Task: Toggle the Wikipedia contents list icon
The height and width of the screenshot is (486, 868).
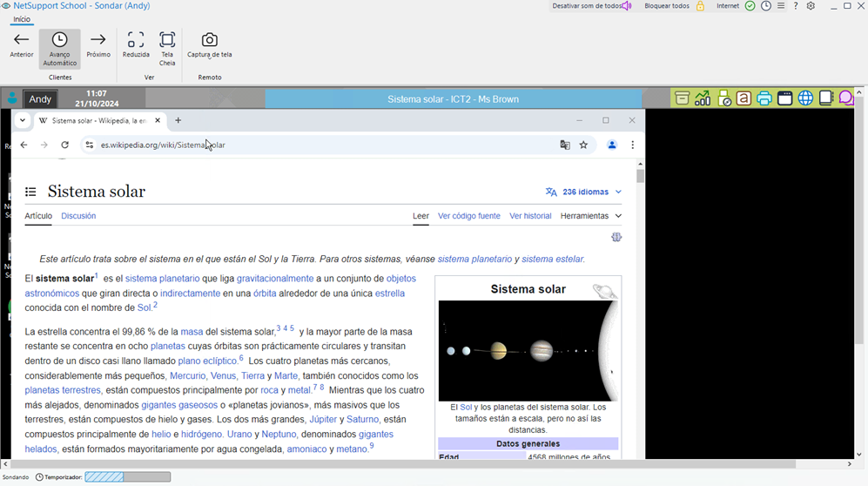Action: pyautogui.click(x=30, y=192)
